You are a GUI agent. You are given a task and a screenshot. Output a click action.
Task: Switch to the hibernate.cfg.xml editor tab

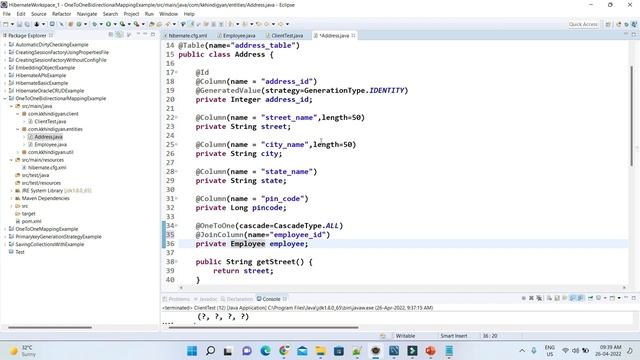pyautogui.click(x=187, y=36)
